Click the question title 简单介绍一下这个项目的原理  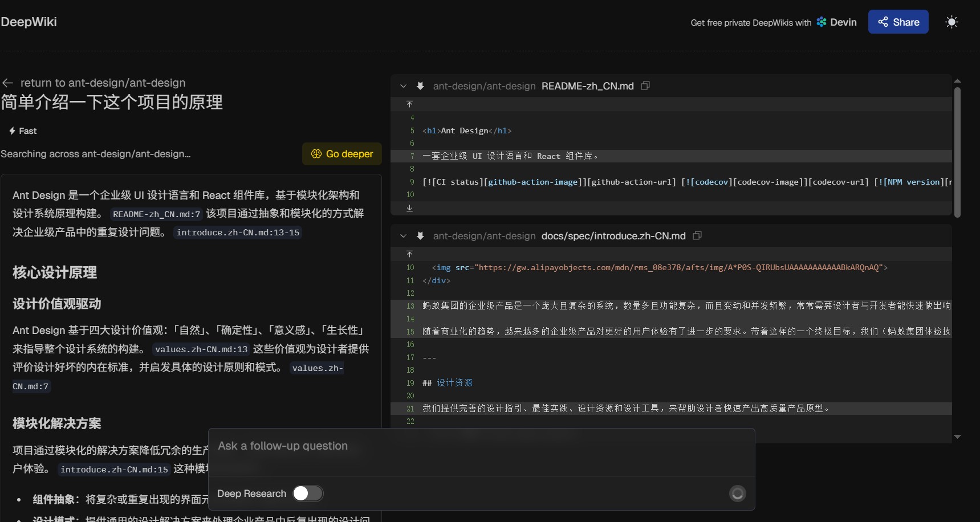[x=112, y=102]
